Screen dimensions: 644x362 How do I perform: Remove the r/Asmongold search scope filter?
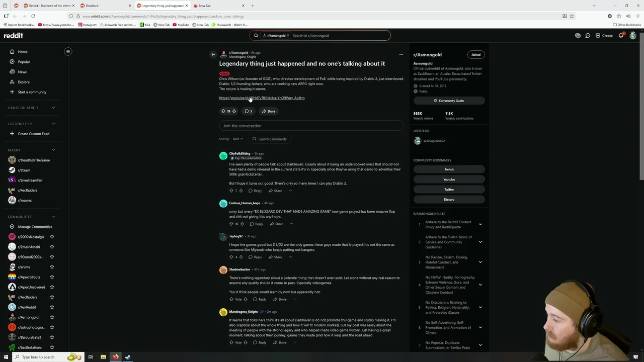[288, 36]
